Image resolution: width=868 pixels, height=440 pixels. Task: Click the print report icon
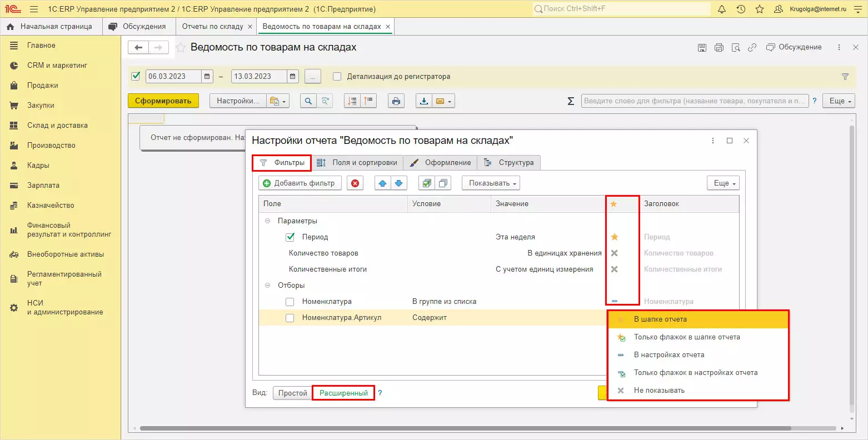point(396,101)
